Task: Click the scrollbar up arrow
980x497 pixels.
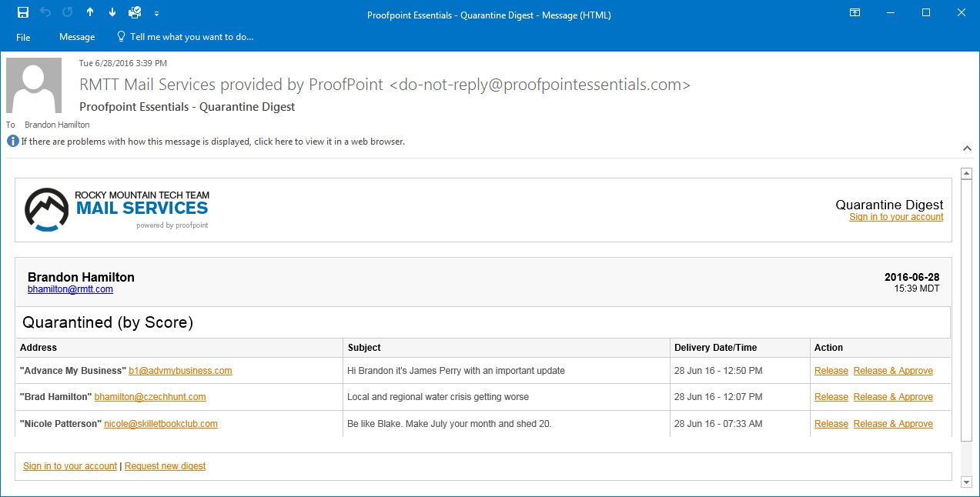Action: [967, 172]
